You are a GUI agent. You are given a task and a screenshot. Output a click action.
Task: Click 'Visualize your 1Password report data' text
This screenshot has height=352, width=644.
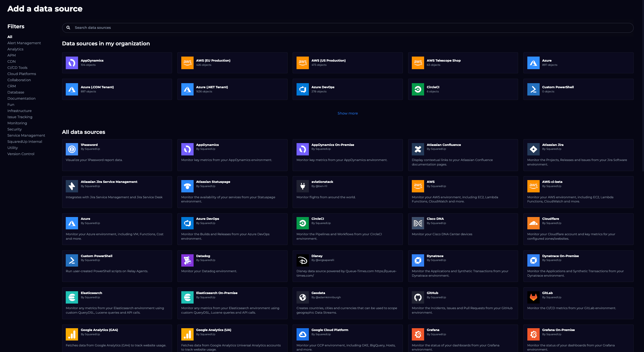click(94, 160)
